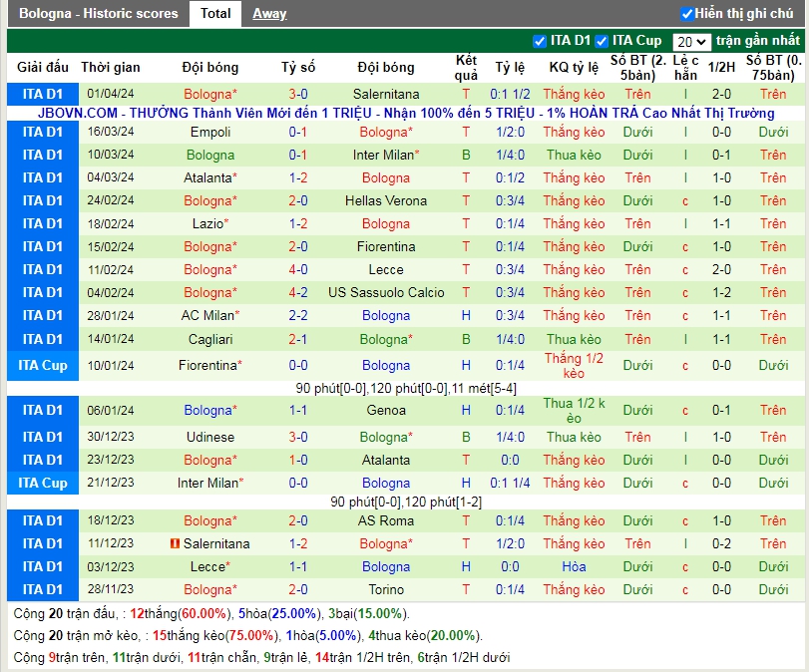Click the 'Tỷ lệ' column header
Image resolution: width=809 pixels, height=672 pixels.
[510, 68]
